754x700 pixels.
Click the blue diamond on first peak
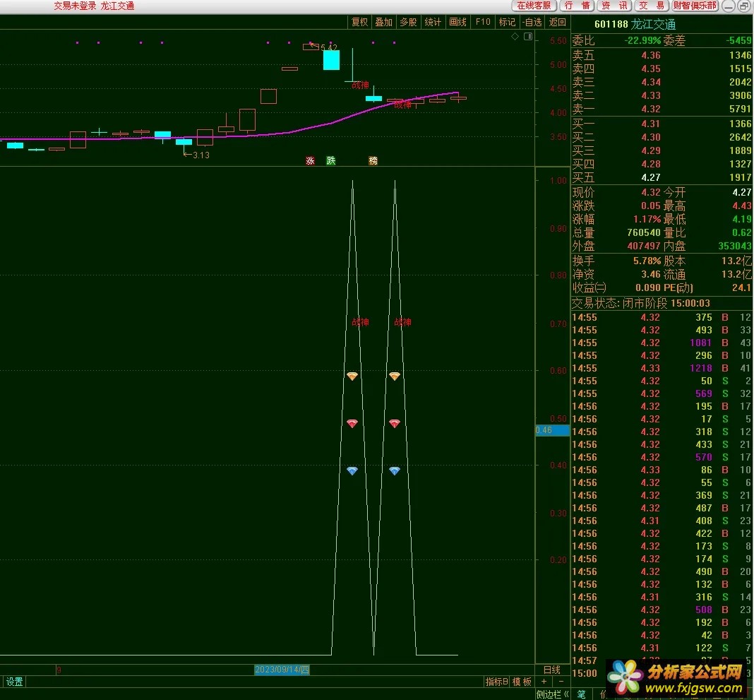click(352, 470)
